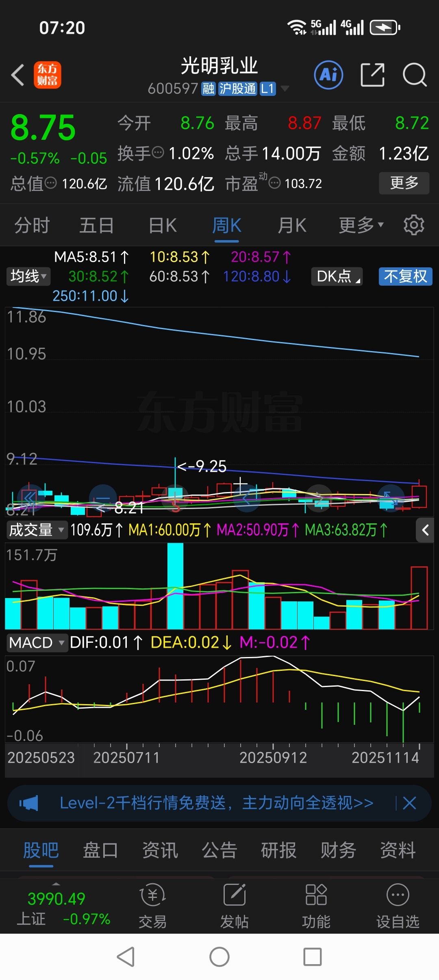
Task: Tap 3990.49 上证 index value
Action: point(56,899)
